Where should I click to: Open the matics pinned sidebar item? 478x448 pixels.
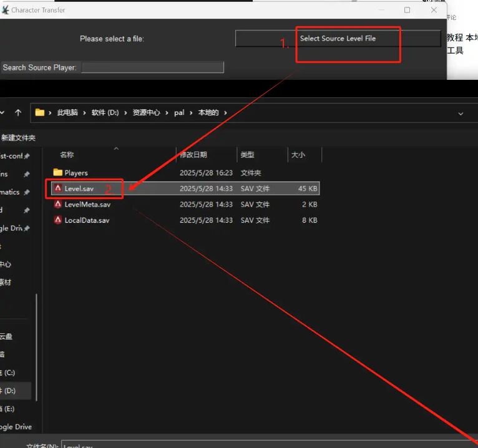[x=10, y=192]
